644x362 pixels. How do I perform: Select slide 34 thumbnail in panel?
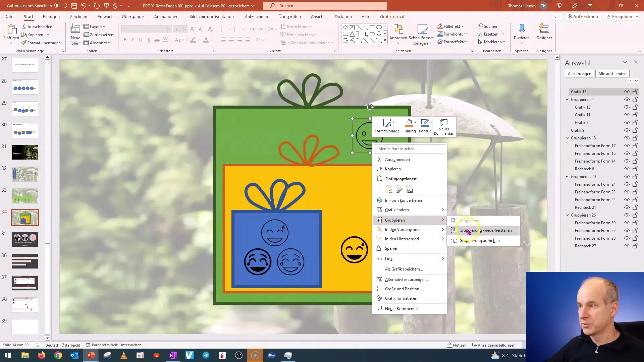24,218
